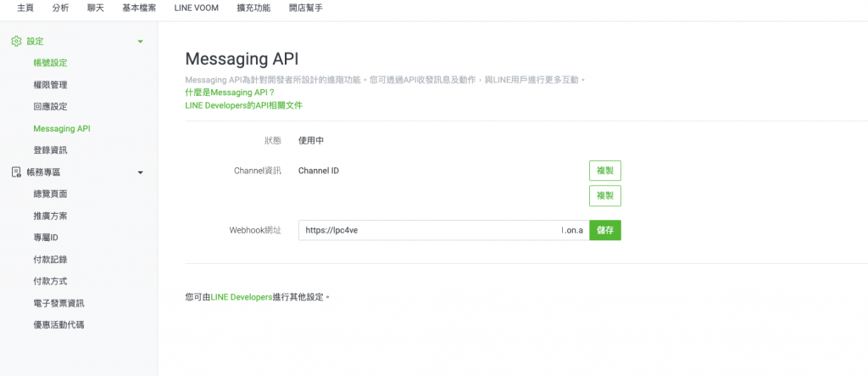
Task: Click the 狀態 field label
Action: point(273,141)
